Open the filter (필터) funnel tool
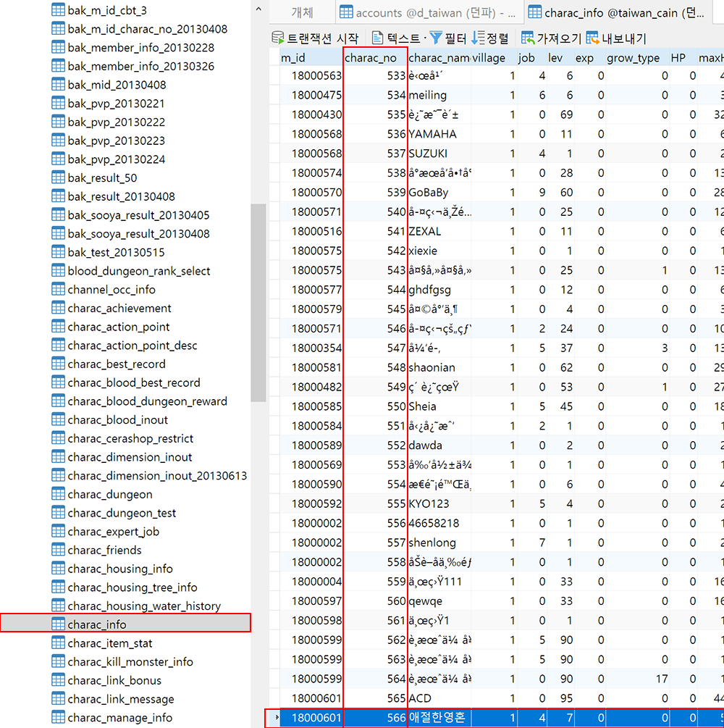 pos(436,38)
